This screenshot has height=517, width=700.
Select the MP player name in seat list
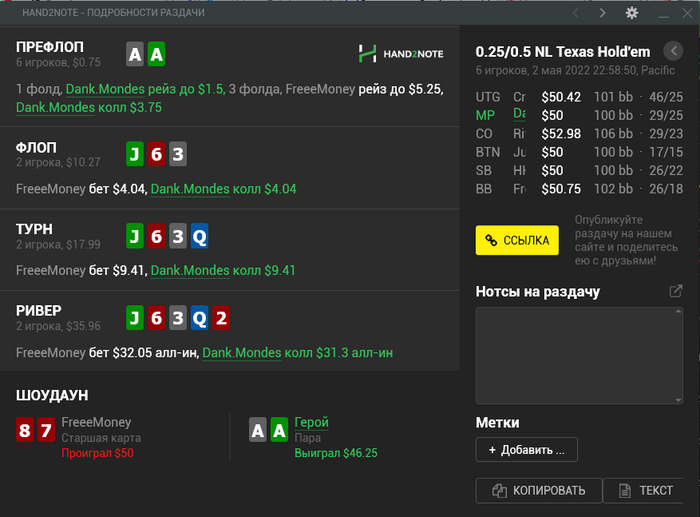[x=519, y=114]
